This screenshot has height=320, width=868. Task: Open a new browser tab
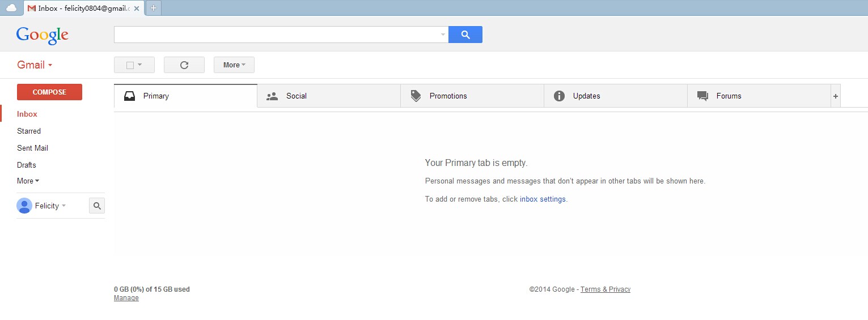[x=153, y=8]
